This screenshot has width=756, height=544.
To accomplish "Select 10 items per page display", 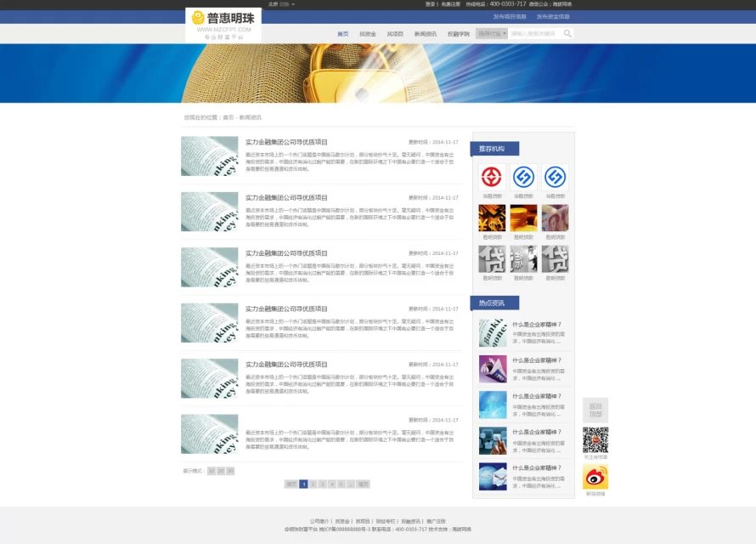I will coord(212,470).
